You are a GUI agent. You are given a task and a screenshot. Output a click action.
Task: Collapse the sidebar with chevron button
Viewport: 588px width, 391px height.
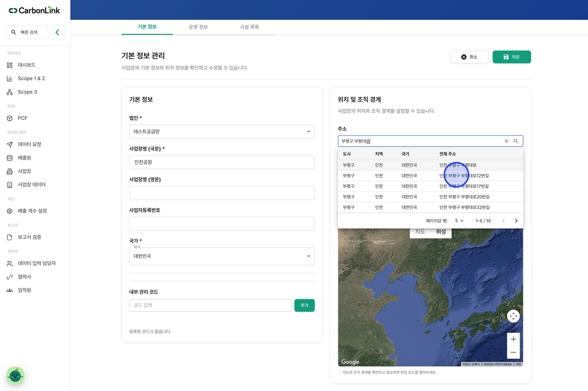point(57,32)
